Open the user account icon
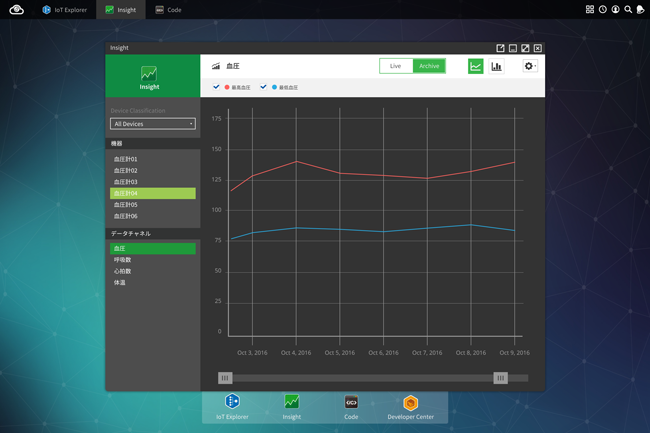Image resolution: width=650 pixels, height=433 pixels. (616, 9)
